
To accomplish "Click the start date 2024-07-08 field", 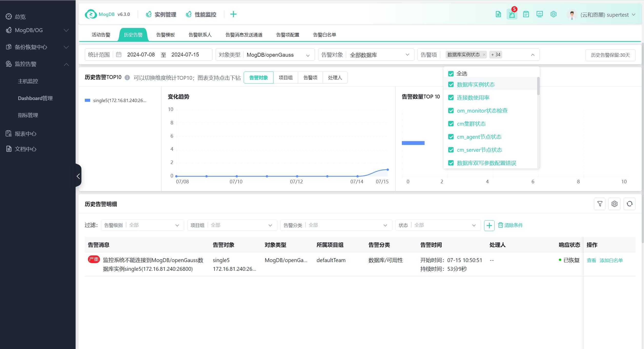I will (x=141, y=55).
